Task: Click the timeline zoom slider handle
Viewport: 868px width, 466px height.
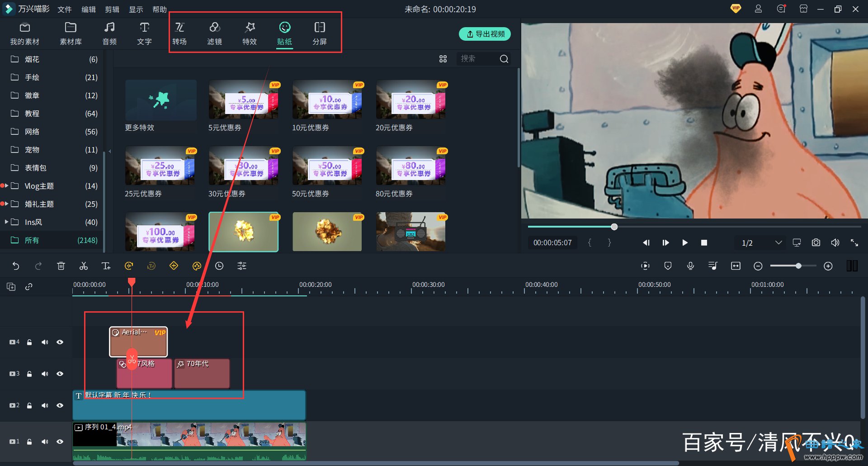Action: tap(798, 266)
